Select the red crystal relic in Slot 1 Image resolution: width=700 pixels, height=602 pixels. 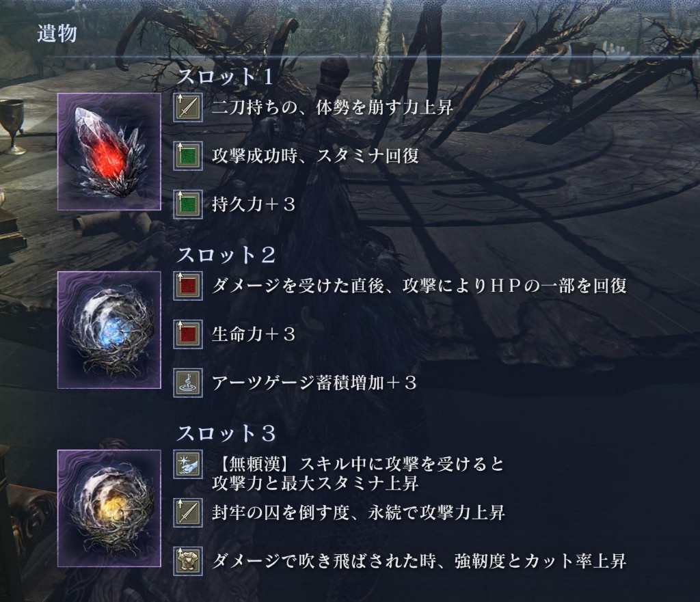pos(109,152)
